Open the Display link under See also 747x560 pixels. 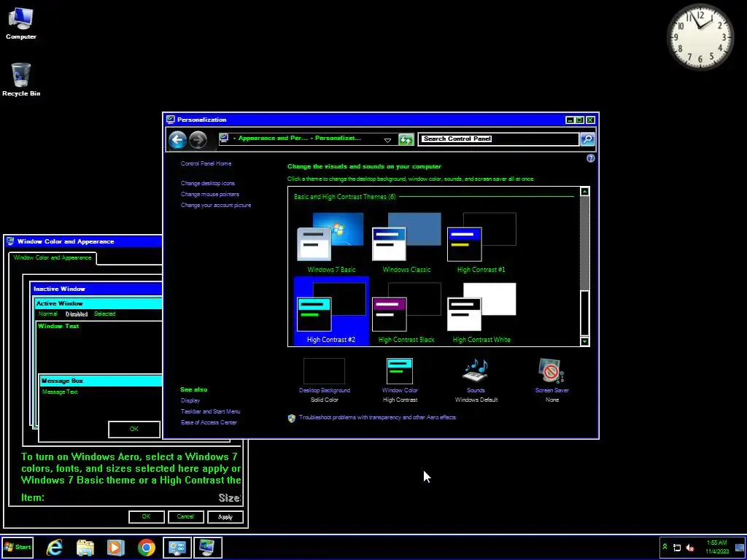[190, 400]
